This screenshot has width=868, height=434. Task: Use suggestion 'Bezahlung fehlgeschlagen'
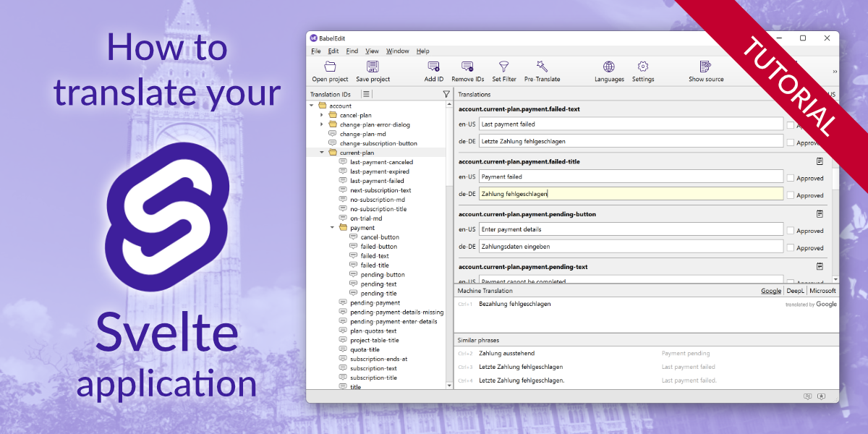click(x=515, y=304)
